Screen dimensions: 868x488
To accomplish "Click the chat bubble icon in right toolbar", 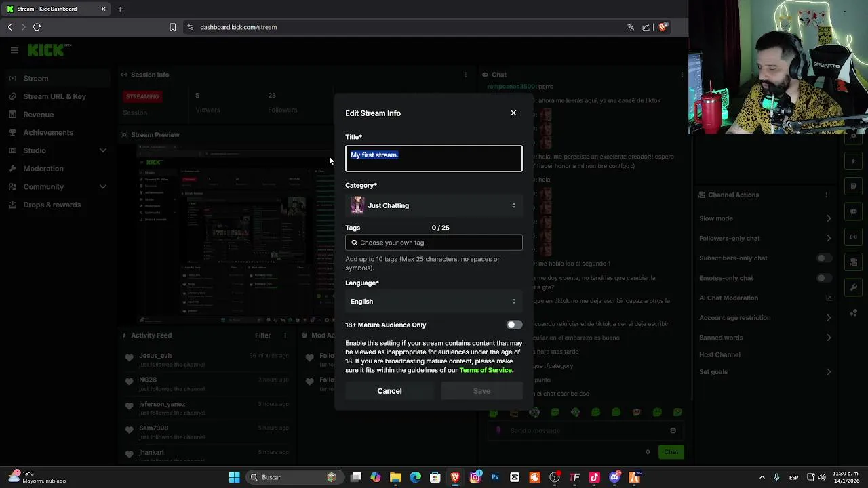I will pos(854,211).
